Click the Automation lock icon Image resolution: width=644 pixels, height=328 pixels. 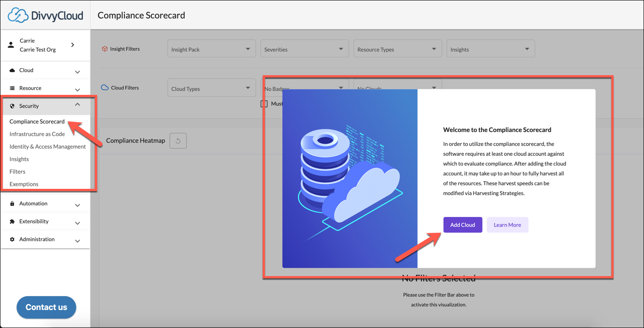[12, 204]
